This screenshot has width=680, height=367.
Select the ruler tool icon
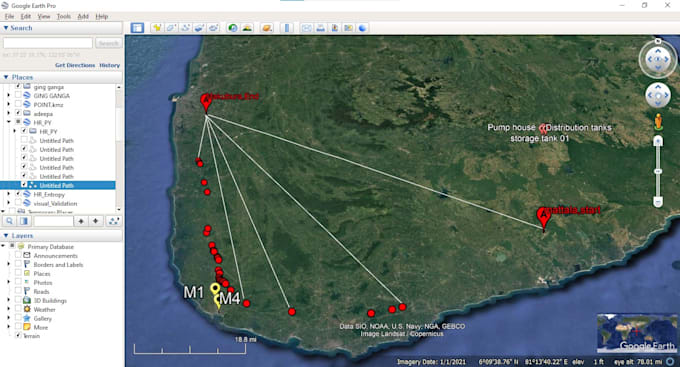pos(287,28)
